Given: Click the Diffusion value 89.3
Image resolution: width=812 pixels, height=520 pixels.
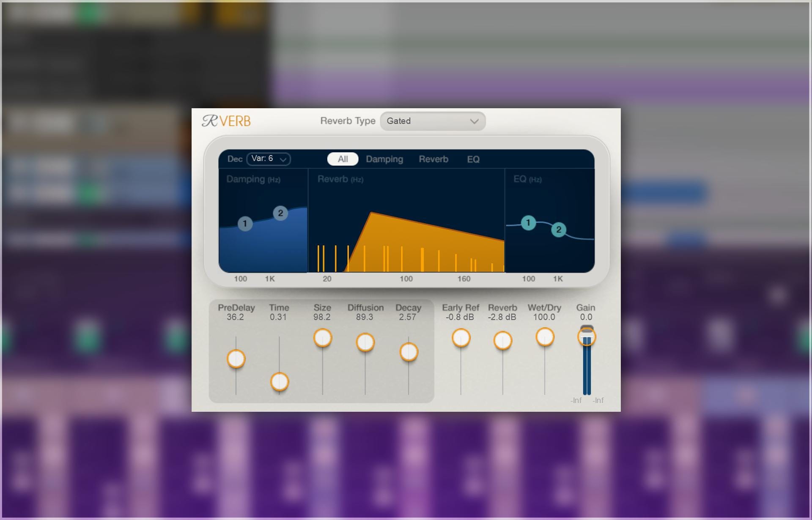Looking at the screenshot, I should click(365, 317).
